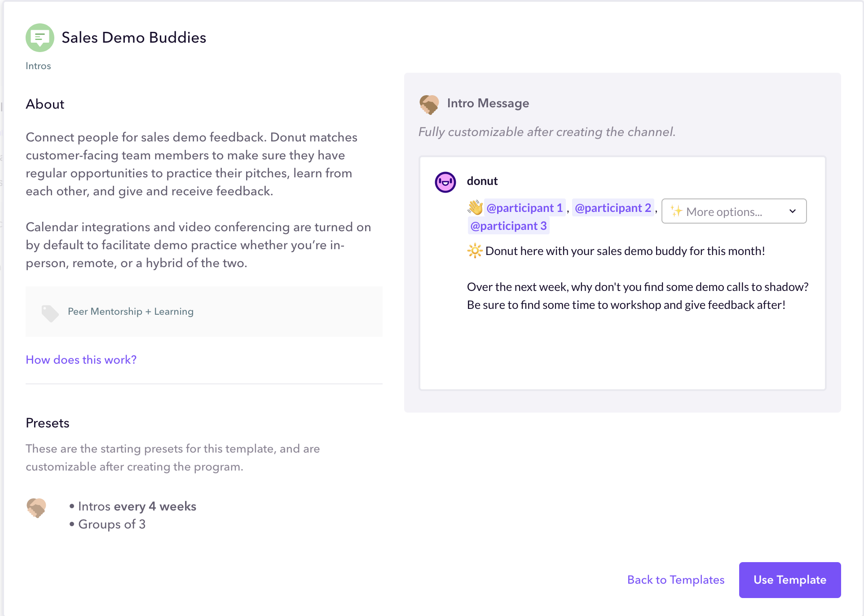Select the @participant 2 mention

(x=613, y=208)
